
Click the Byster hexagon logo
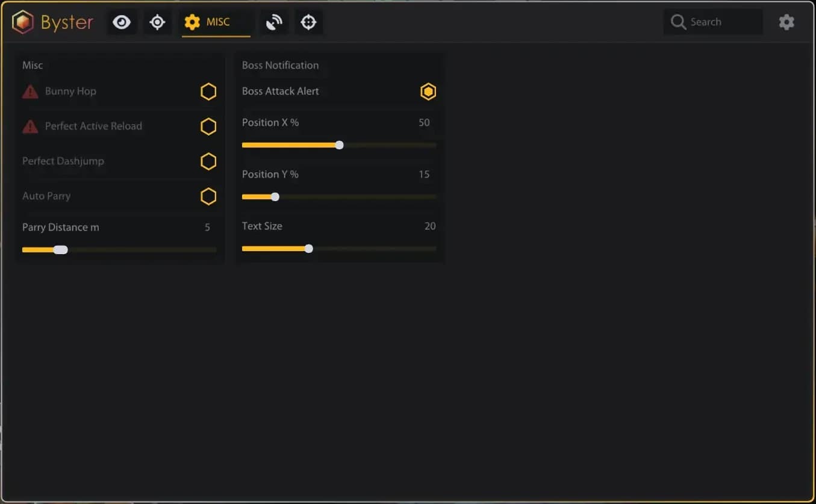23,22
